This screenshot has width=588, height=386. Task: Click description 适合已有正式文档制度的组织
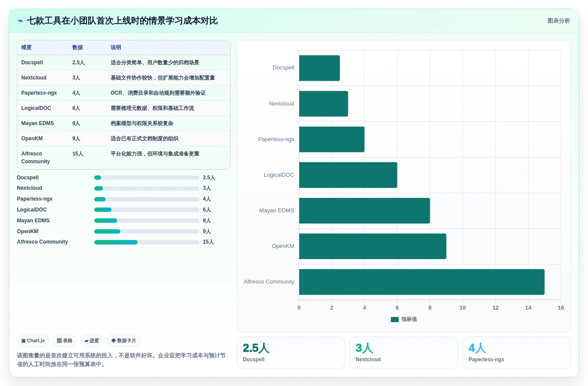pos(145,139)
